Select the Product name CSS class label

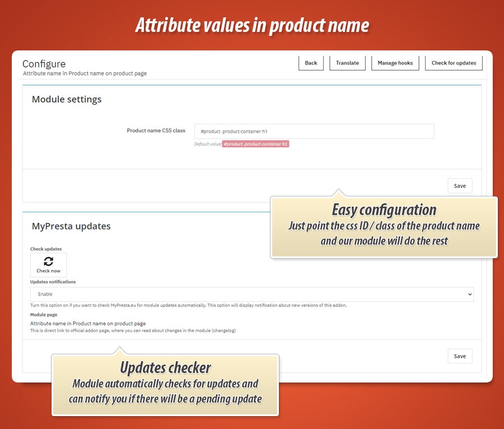coord(156,130)
